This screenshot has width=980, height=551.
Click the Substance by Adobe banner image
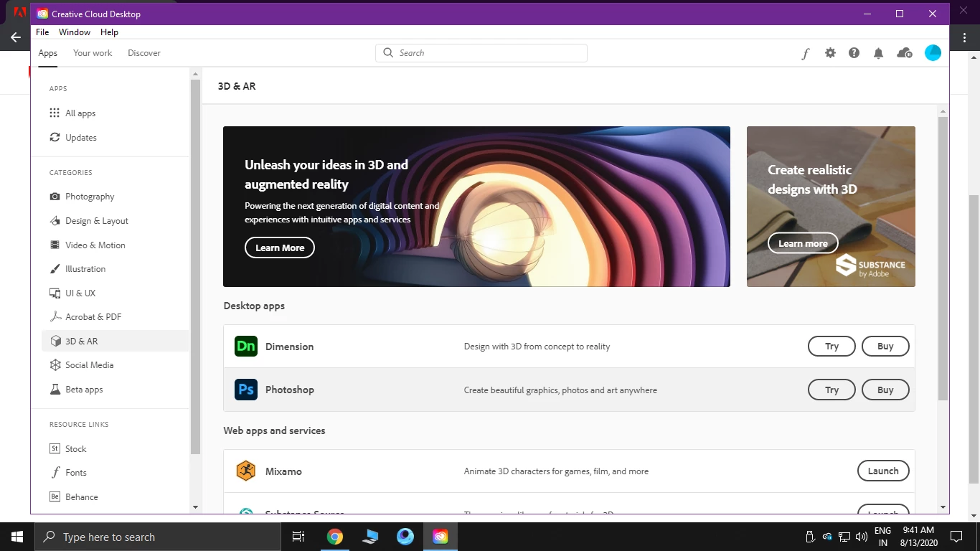pyautogui.click(x=831, y=207)
